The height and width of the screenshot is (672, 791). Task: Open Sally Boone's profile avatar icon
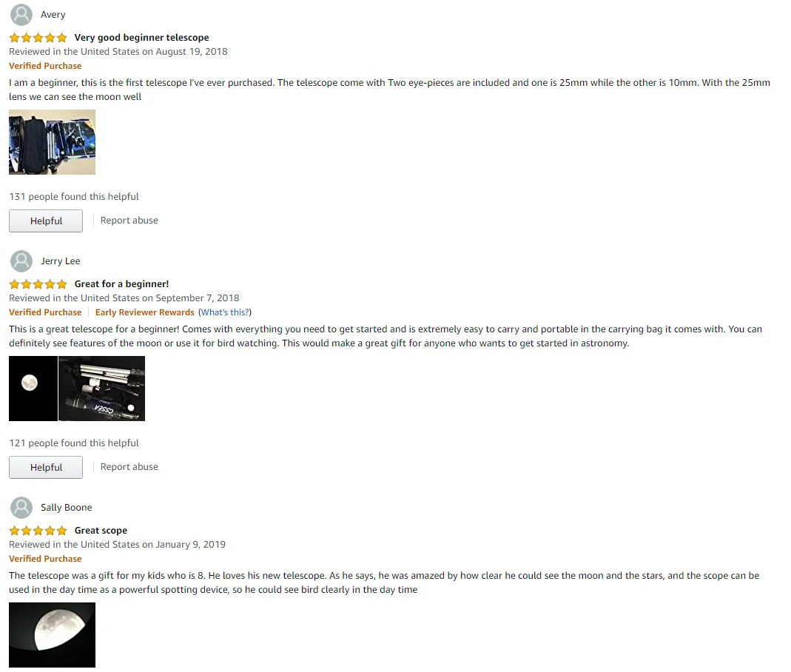pos(21,508)
